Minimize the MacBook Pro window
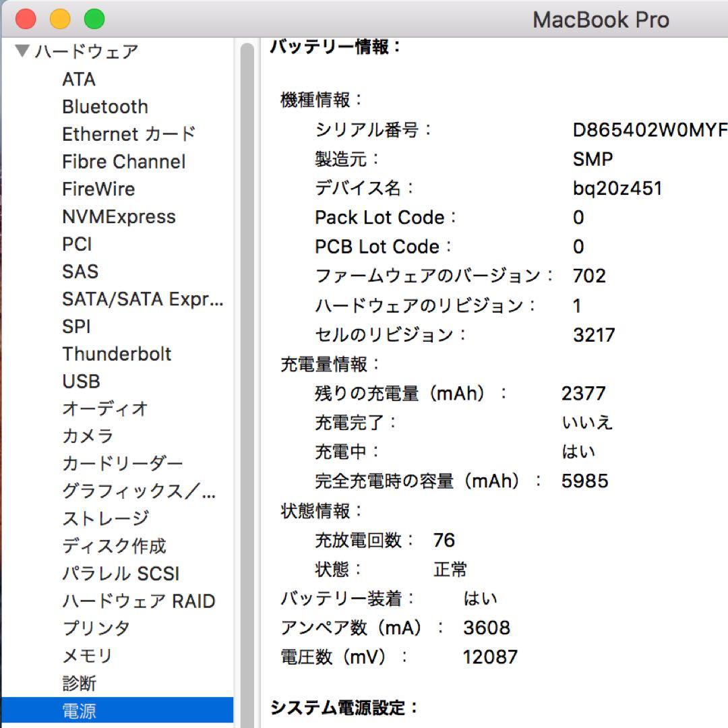This screenshot has height=728, width=728. 61,20
